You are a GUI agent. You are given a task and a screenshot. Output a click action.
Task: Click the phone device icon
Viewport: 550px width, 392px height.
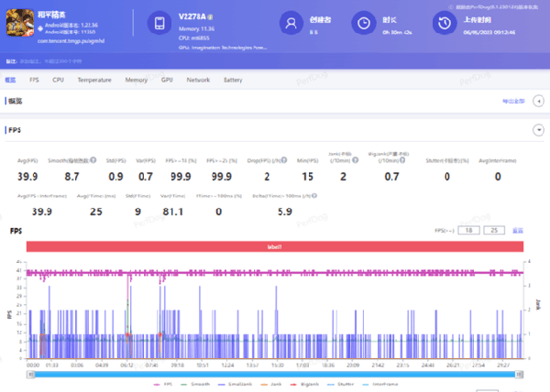click(158, 24)
